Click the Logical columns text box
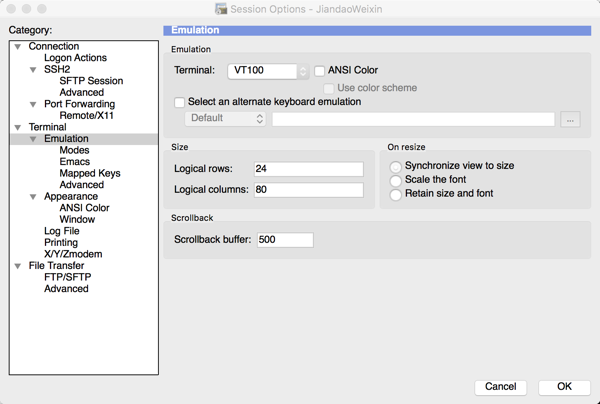This screenshot has height=404, width=600. click(x=308, y=189)
